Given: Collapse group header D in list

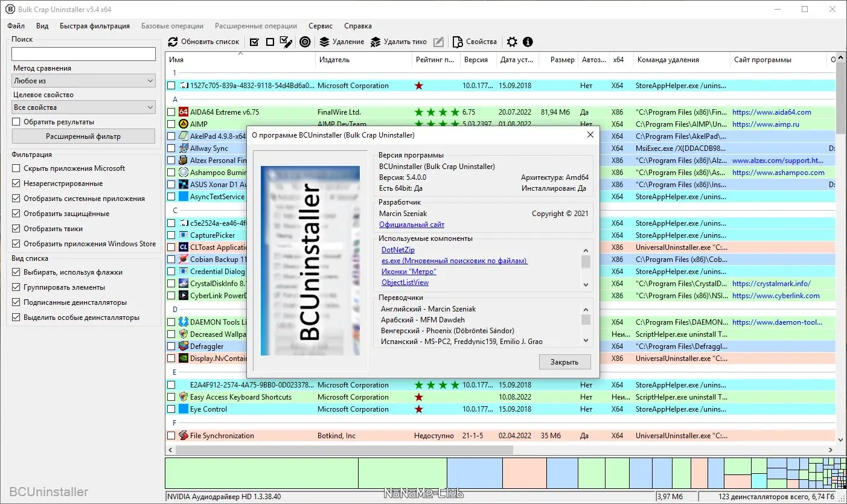Looking at the screenshot, I should pos(175,309).
